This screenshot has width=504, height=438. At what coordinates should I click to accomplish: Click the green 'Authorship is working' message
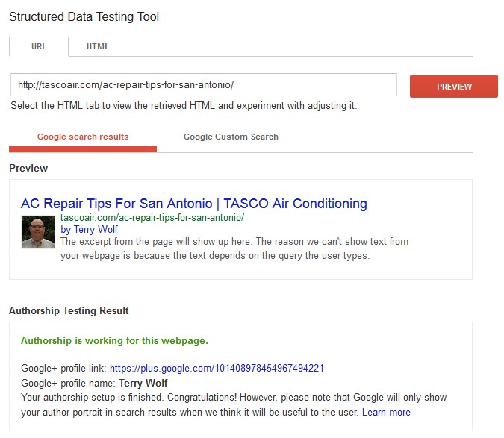(x=114, y=340)
